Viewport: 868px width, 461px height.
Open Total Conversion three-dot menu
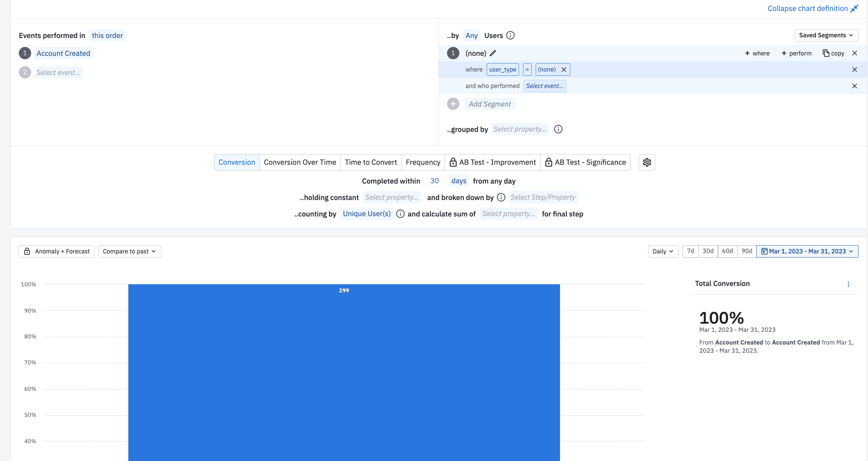coord(848,284)
